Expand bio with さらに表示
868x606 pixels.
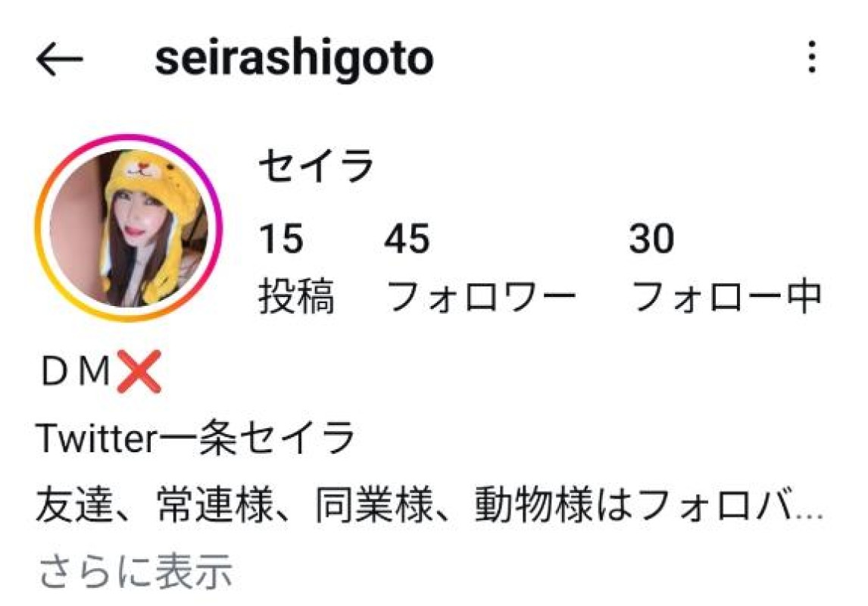tap(136, 572)
